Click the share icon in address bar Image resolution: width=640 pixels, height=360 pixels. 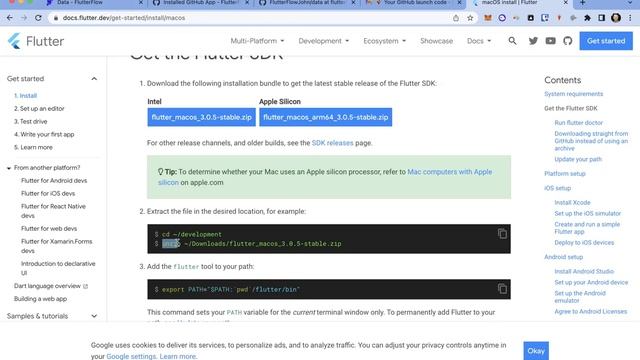[x=456, y=18]
